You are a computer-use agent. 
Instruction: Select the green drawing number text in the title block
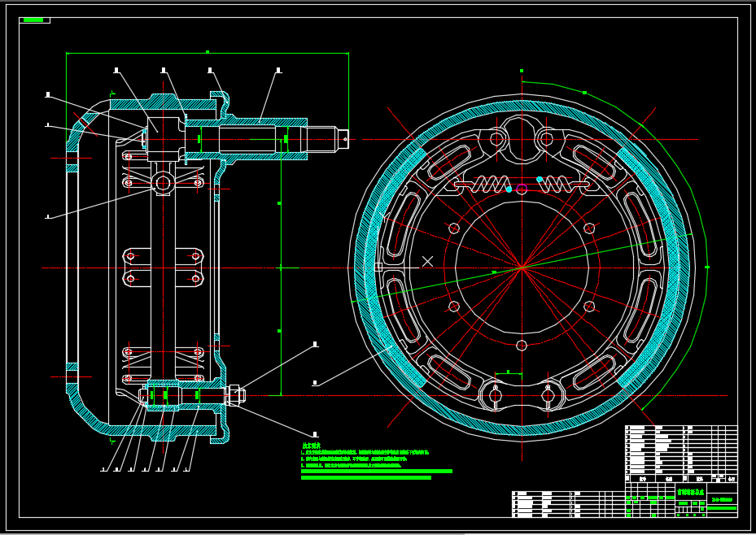coord(722,500)
